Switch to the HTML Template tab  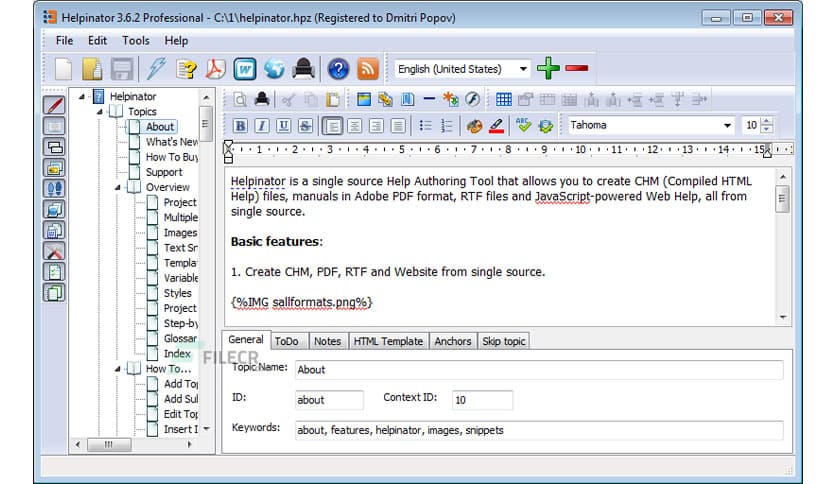pos(388,341)
